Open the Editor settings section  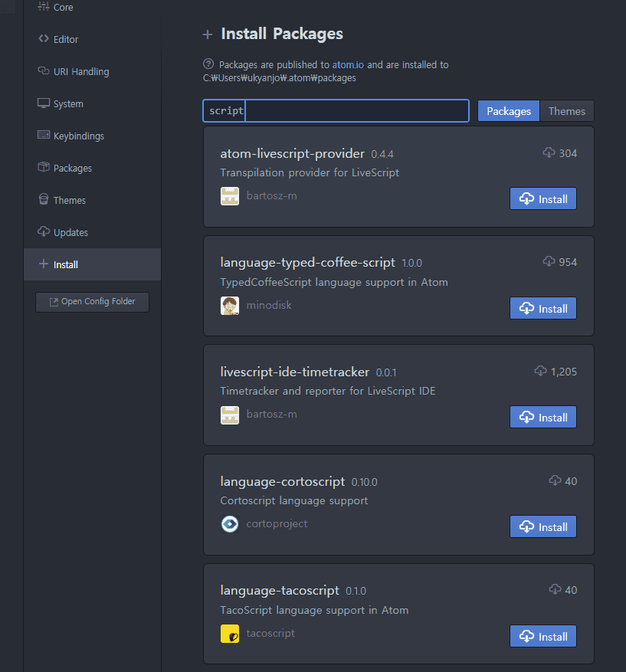click(x=92, y=39)
